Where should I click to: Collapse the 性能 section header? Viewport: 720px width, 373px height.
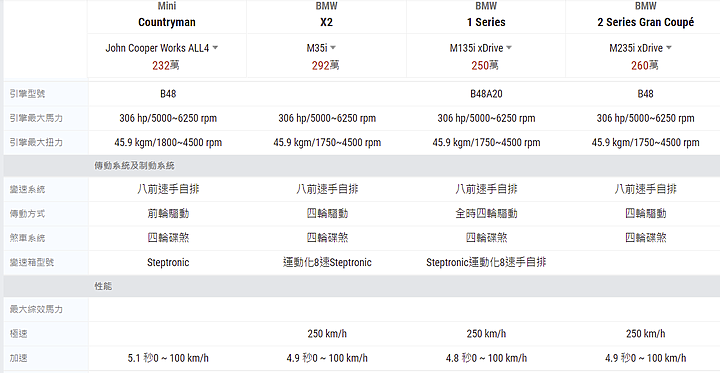tap(362, 286)
